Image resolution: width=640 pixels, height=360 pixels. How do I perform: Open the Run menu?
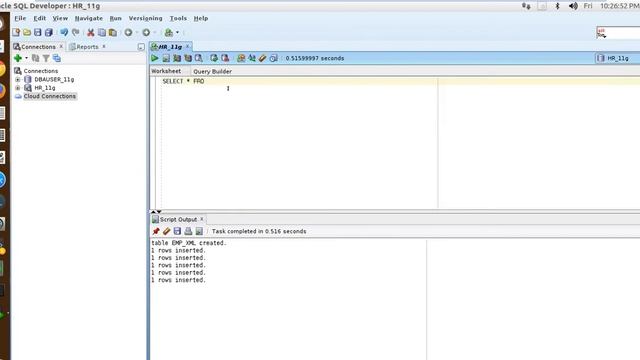tap(116, 18)
